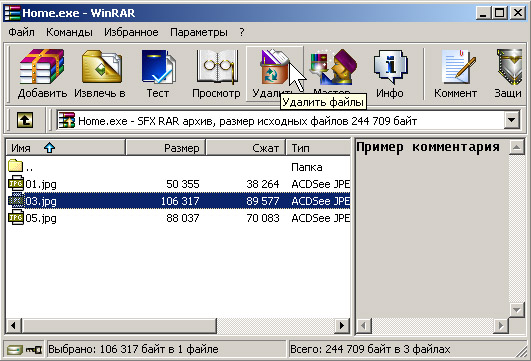Screen dimensions: 531x361
Task: Open the Файл menu
Action: 21,32
